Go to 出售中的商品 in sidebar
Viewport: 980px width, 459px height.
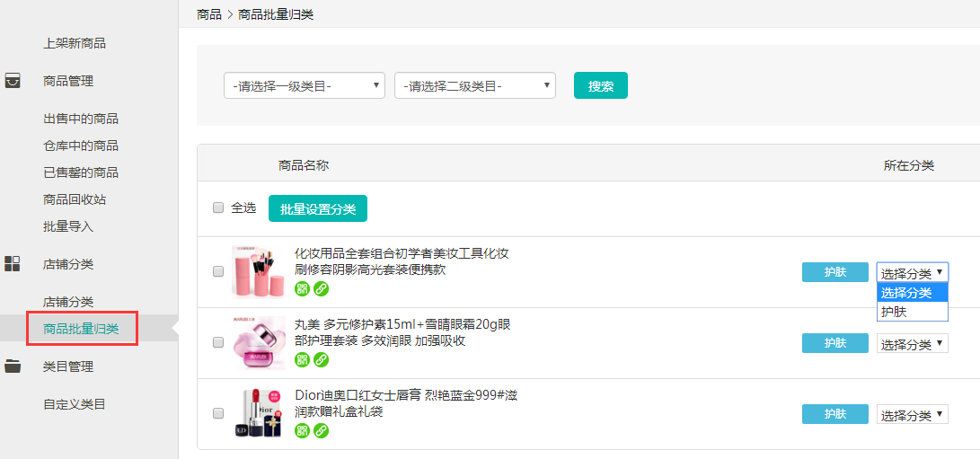point(81,119)
